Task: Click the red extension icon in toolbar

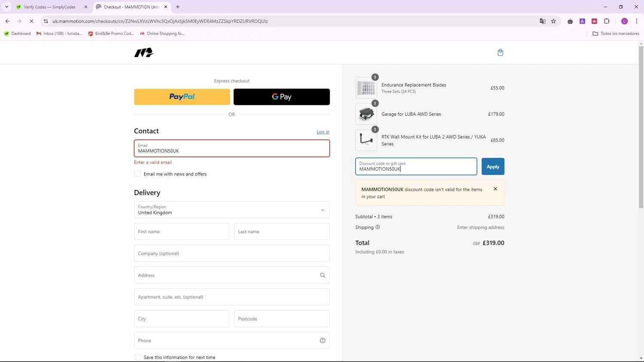Action: click(x=595, y=21)
